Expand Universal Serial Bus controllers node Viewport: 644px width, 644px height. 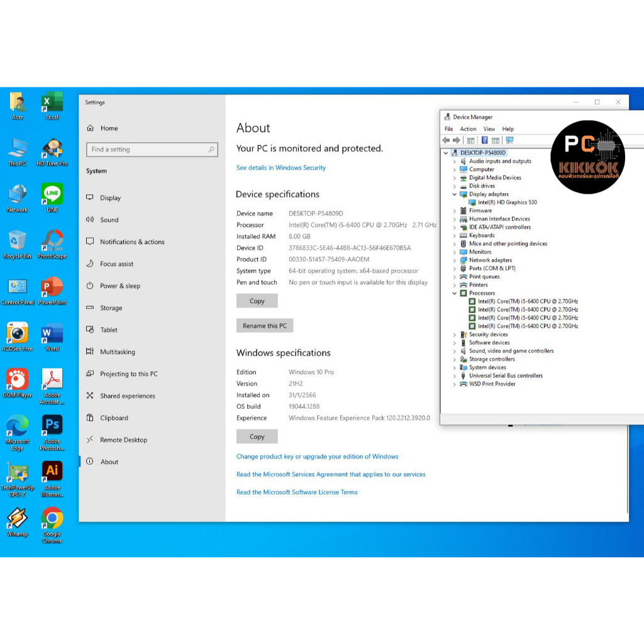tap(455, 376)
